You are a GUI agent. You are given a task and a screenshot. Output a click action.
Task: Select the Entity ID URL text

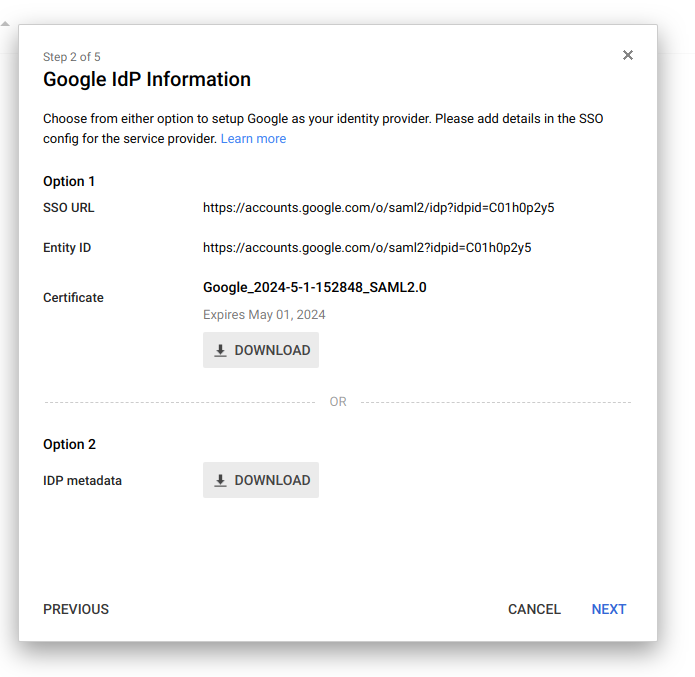point(367,247)
